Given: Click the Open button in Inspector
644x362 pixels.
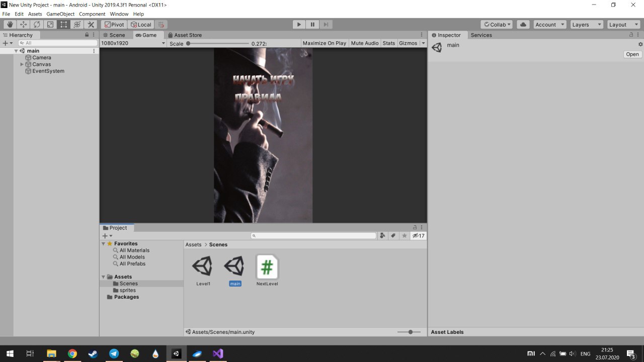Looking at the screenshot, I should pos(632,54).
